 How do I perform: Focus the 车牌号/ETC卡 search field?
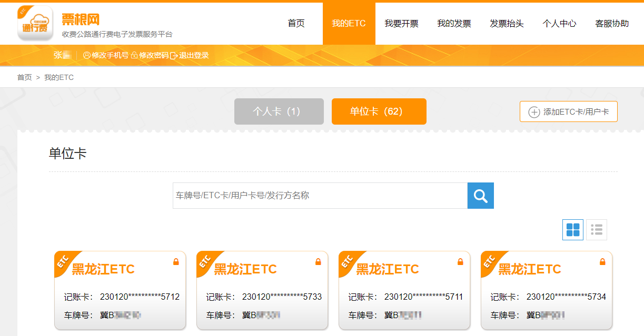(320, 196)
